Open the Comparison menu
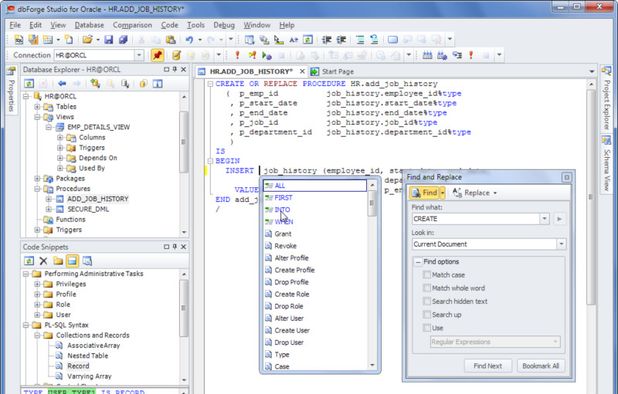This screenshot has height=394, width=618. click(132, 25)
